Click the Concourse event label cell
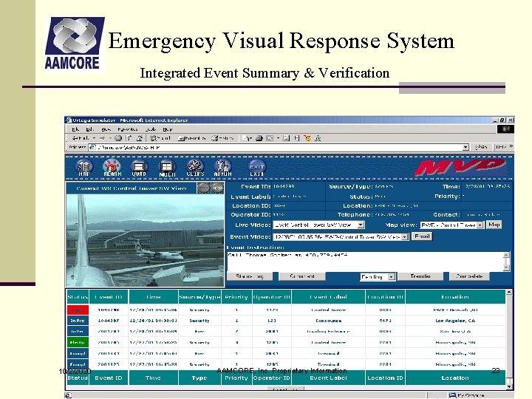532x399 pixels. 328,321
